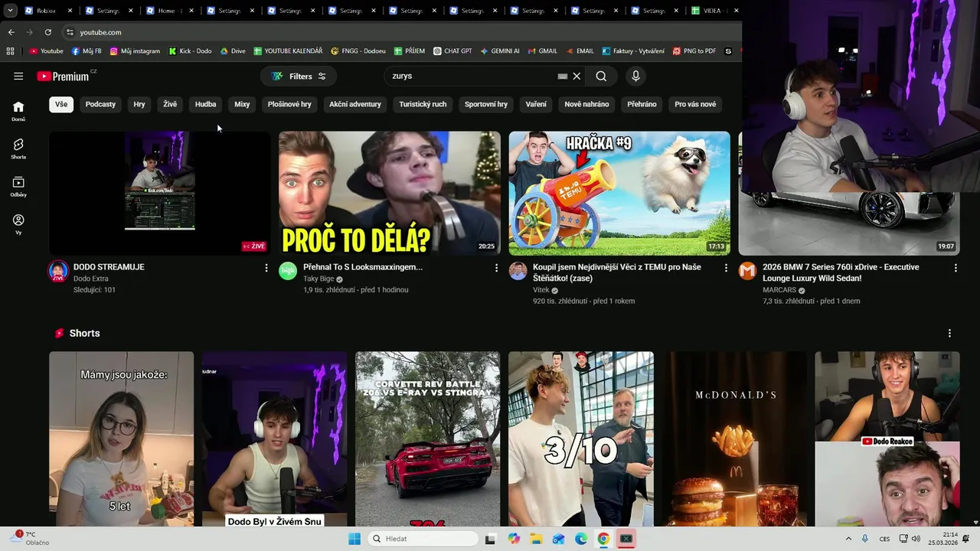This screenshot has height=551, width=980.
Task: Open the MARCARS channel name link
Action: [779, 290]
